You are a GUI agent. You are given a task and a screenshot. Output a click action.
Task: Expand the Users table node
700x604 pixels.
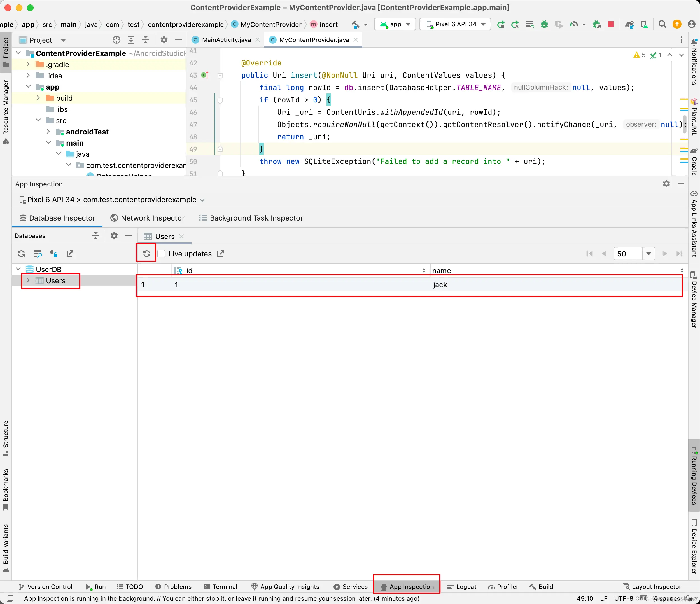(x=28, y=280)
